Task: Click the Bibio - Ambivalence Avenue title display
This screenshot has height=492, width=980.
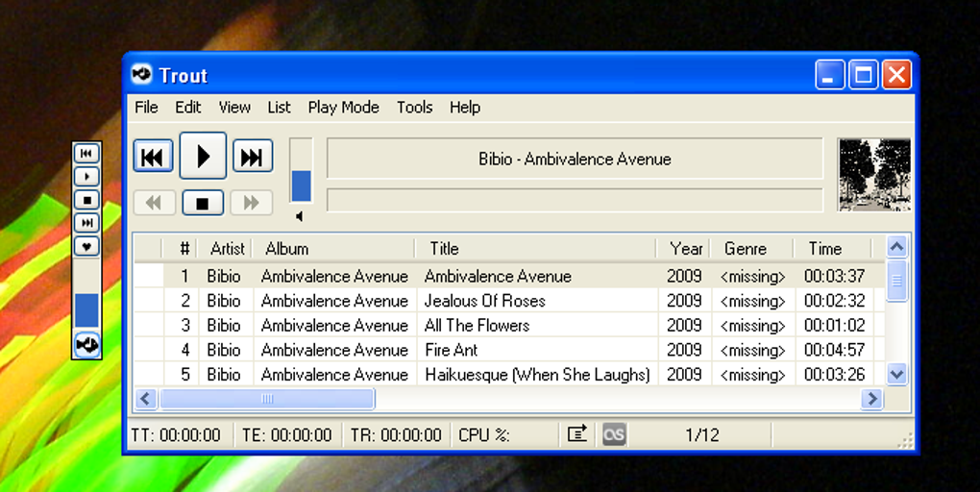Action: [x=575, y=159]
